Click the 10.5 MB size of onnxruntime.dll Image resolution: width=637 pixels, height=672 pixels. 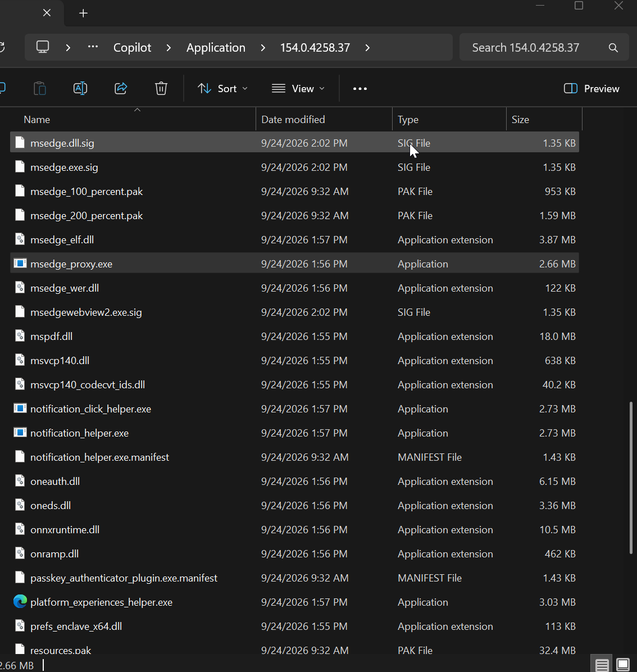pos(557,530)
